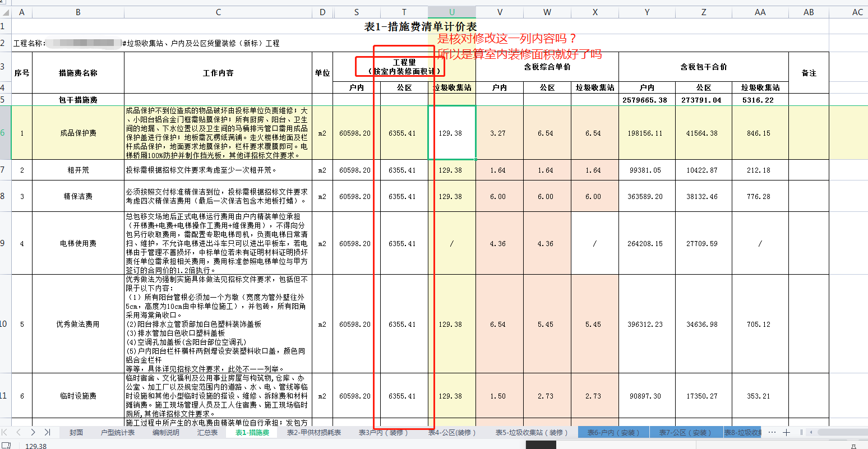Image resolution: width=868 pixels, height=449 pixels.
Task: Click the 备注 header cell
Action: (809, 73)
